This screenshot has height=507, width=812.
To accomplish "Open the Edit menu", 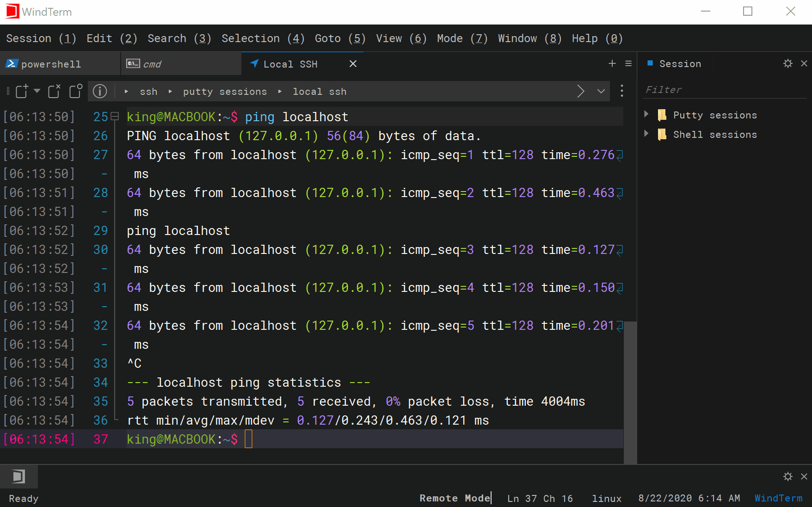I will click(x=112, y=38).
